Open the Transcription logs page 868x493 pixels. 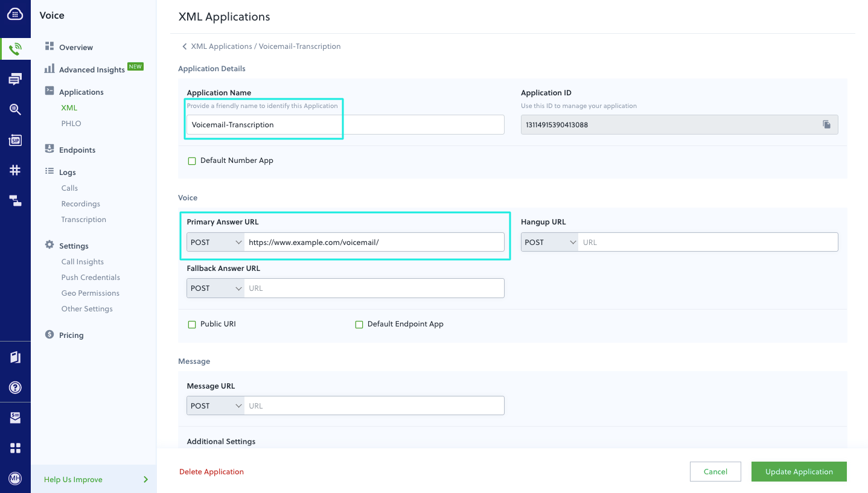(x=83, y=219)
